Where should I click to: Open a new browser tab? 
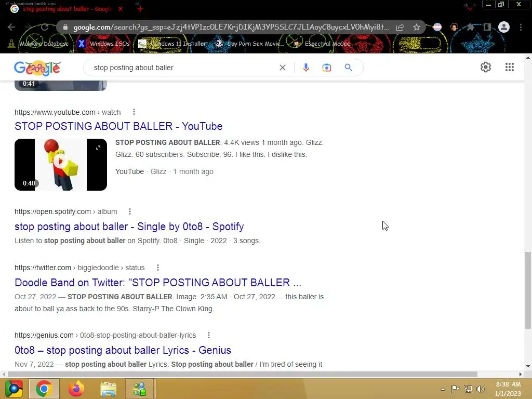click(140, 9)
